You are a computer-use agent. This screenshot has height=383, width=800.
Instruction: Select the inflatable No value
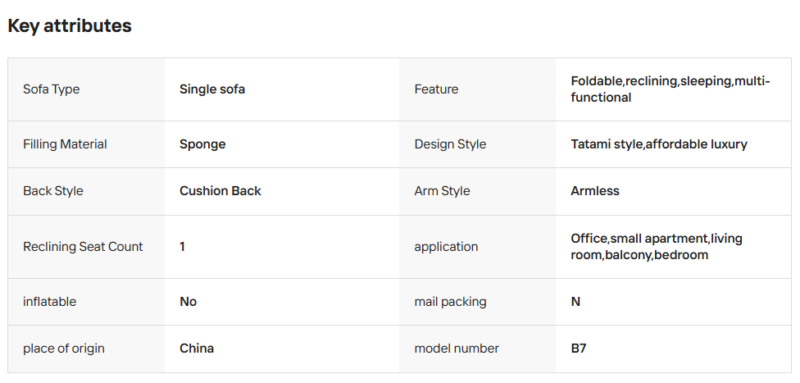(188, 302)
